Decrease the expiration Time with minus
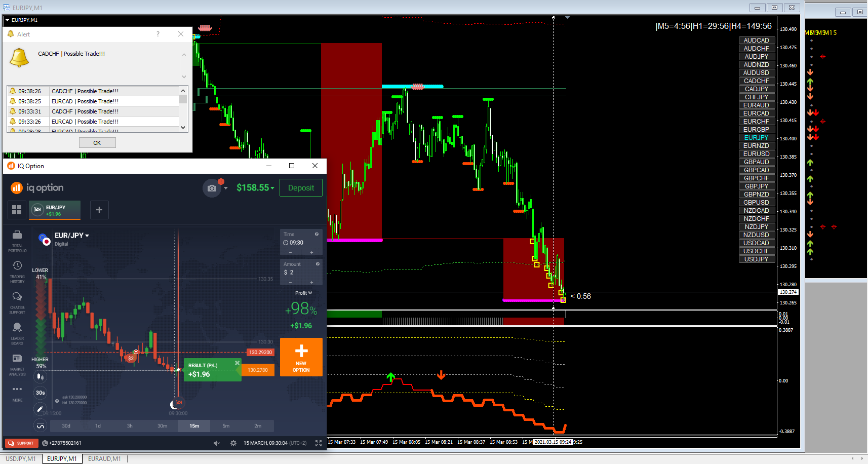Image resolution: width=868 pixels, height=464 pixels. 290,252
